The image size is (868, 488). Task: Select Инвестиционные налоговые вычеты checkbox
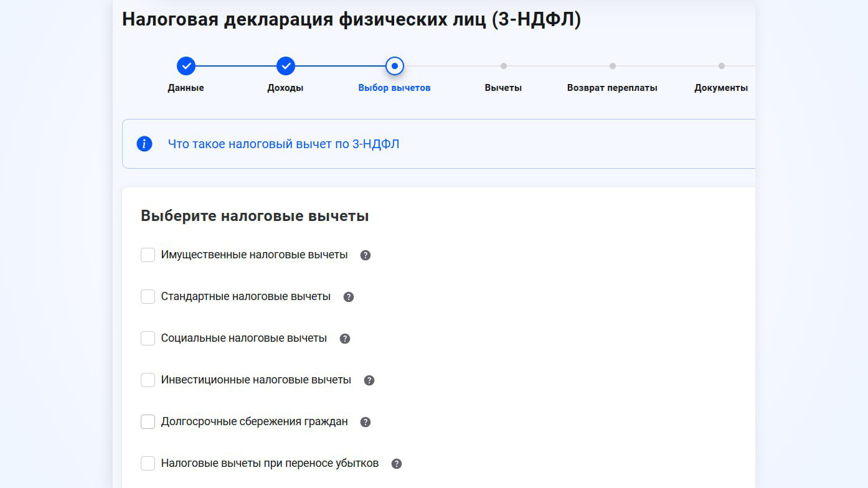[148, 380]
